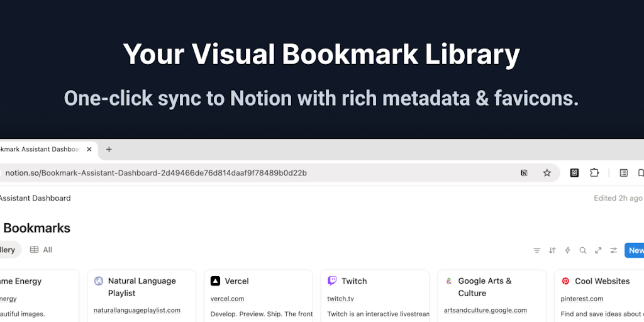This screenshot has height=322, width=644.
Task: Switch to the All table view tab
Action: click(42, 250)
